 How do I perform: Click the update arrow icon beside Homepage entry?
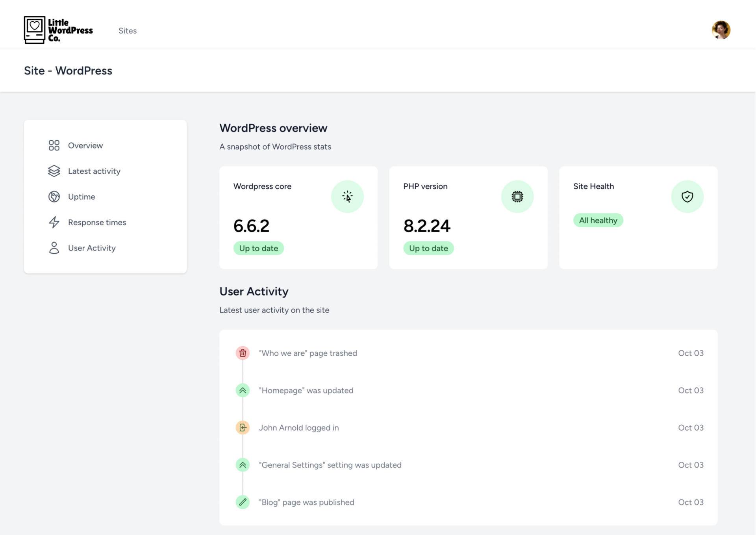(x=243, y=390)
